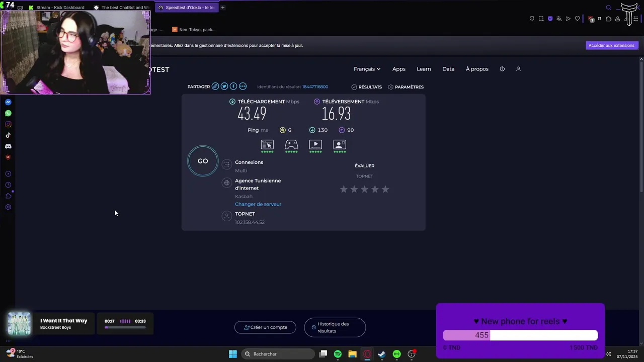This screenshot has width=644, height=362.
Task: Click the snapshot tool in the toolbar
Action: (541, 19)
